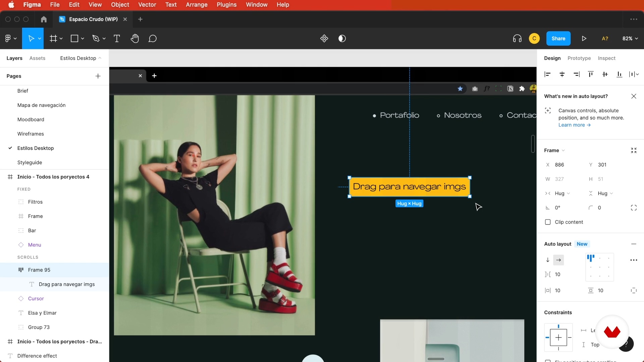Select the Pen tool
The image size is (644, 362).
(x=96, y=39)
